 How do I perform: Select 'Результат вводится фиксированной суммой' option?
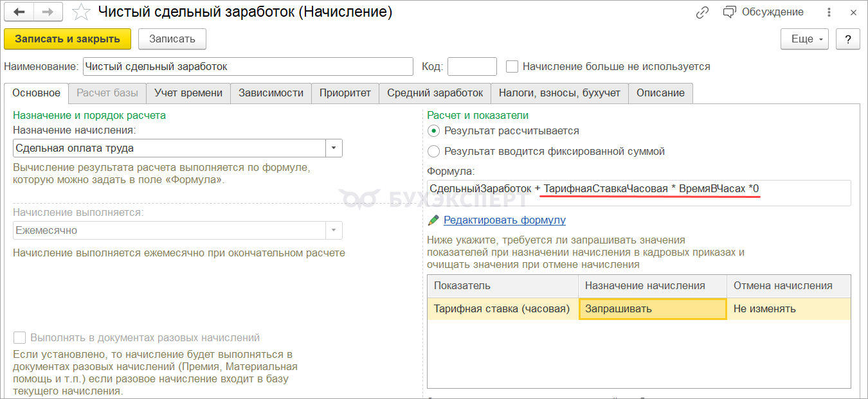[x=434, y=152]
